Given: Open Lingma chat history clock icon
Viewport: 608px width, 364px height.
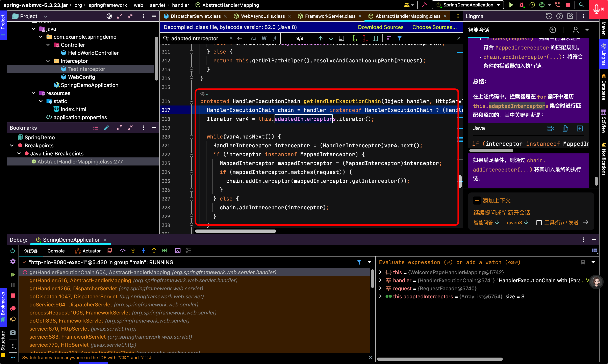Looking at the screenshot, I should coord(549,16).
